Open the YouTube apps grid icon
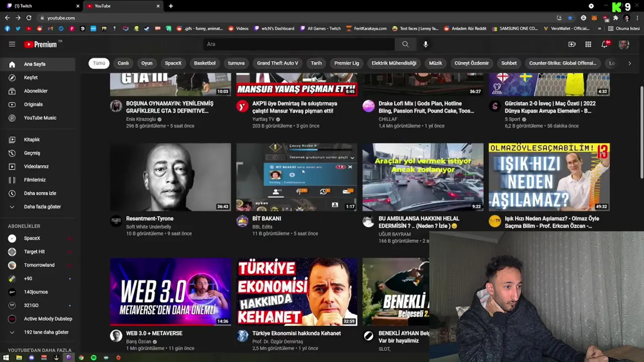Screen dimensions: 644x362 588,44
